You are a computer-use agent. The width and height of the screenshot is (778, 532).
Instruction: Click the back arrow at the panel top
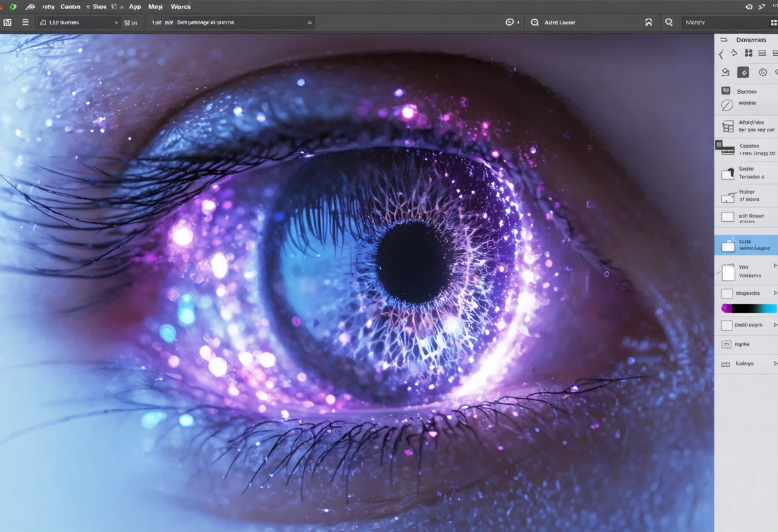[x=721, y=53]
